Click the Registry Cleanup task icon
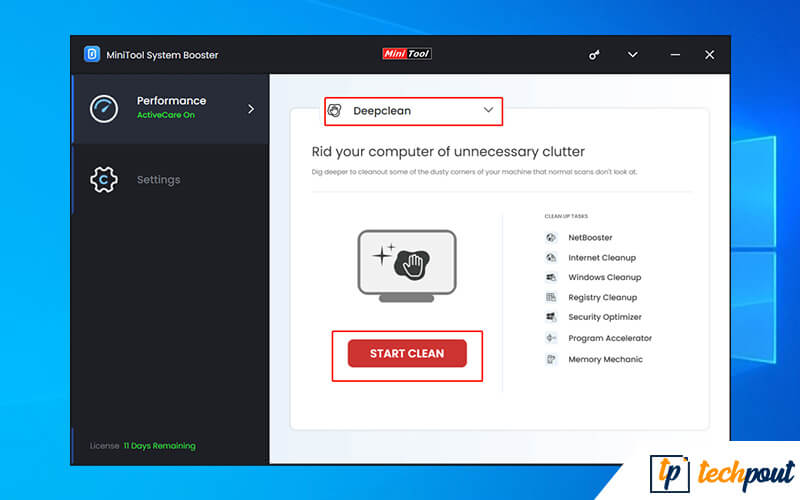 (x=551, y=297)
